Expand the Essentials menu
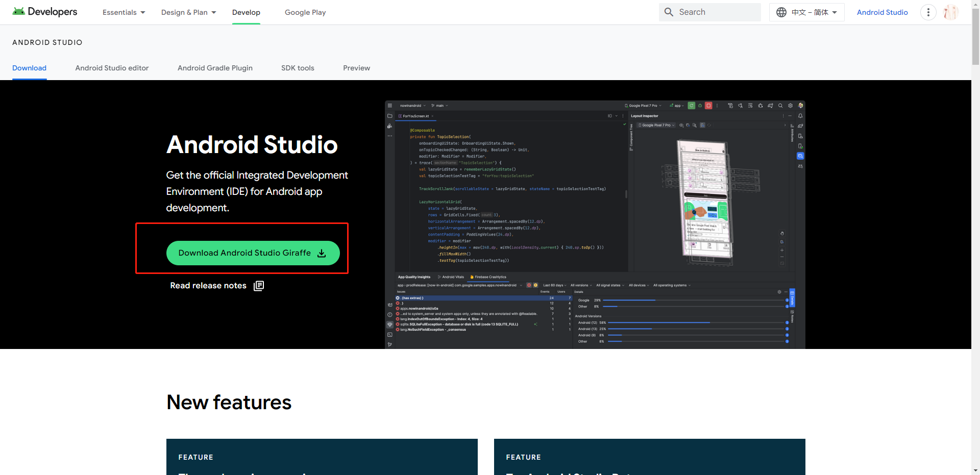 124,12
